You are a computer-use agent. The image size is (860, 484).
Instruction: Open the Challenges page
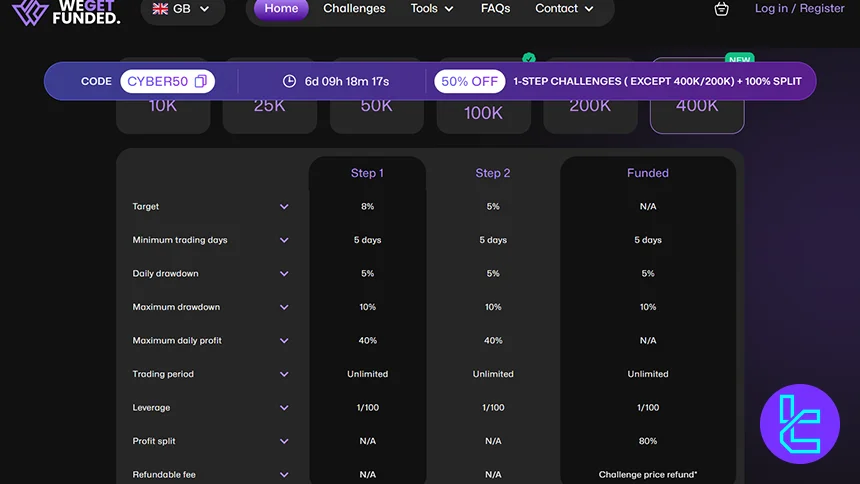pos(354,9)
